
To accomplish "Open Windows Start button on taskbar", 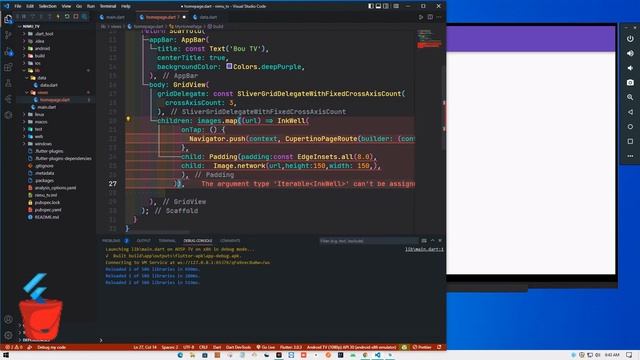I will tap(5, 355).
